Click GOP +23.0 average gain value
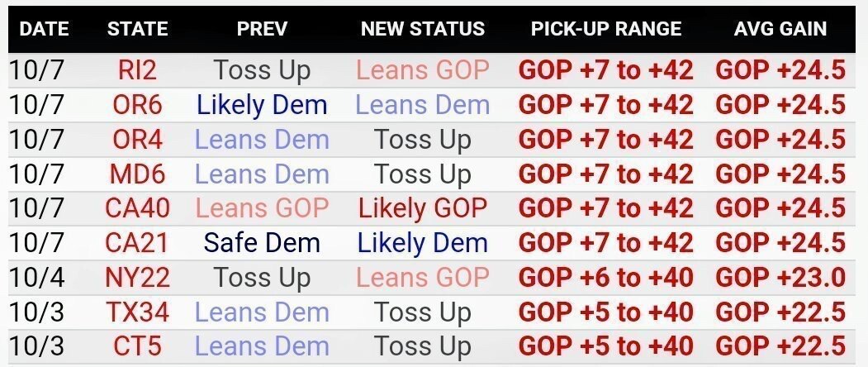Image resolution: width=868 pixels, height=367 pixels. [780, 277]
